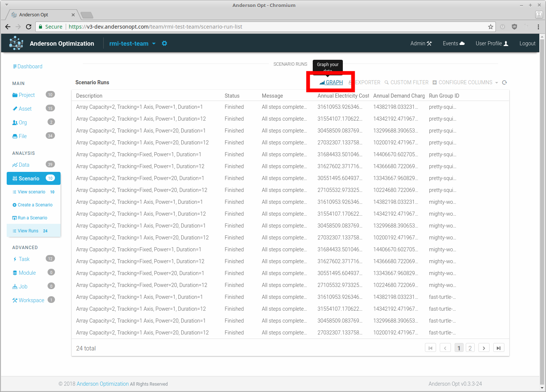
Task: Open the Project section in sidebar
Action: pyautogui.click(x=27, y=95)
